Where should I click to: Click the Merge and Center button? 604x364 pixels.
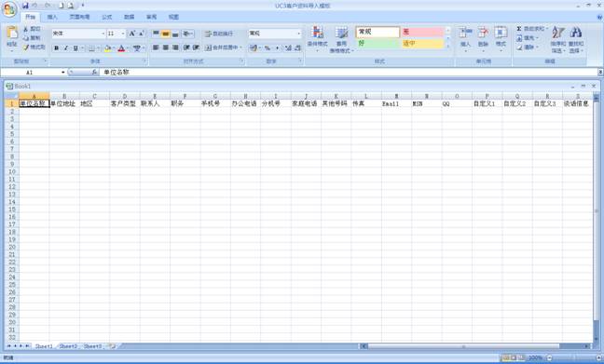224,47
